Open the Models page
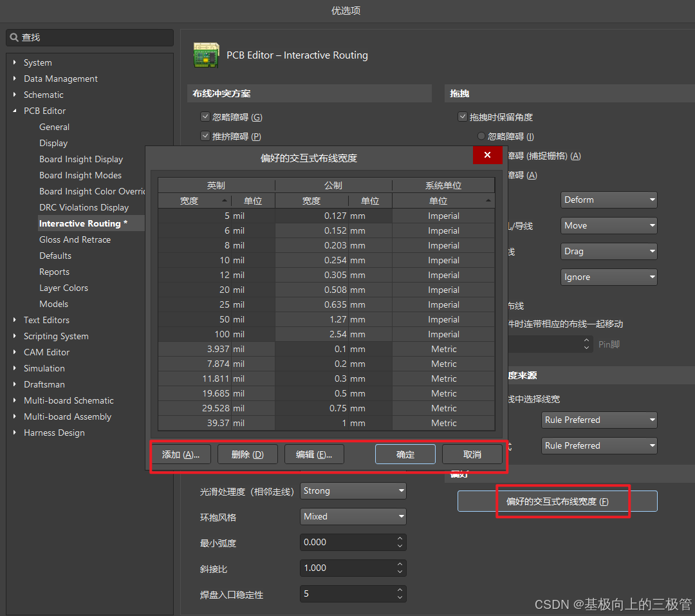The image size is (695, 616). (53, 304)
